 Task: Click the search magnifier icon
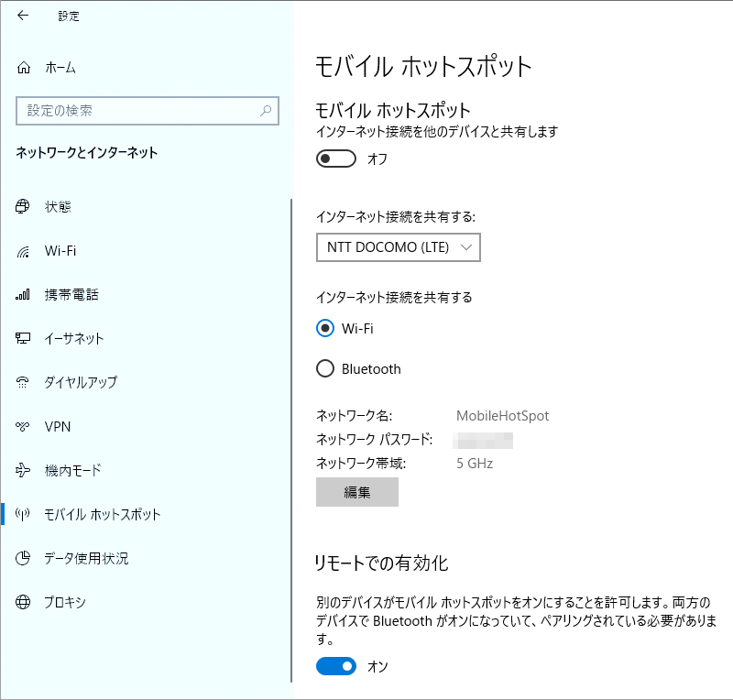point(266,111)
